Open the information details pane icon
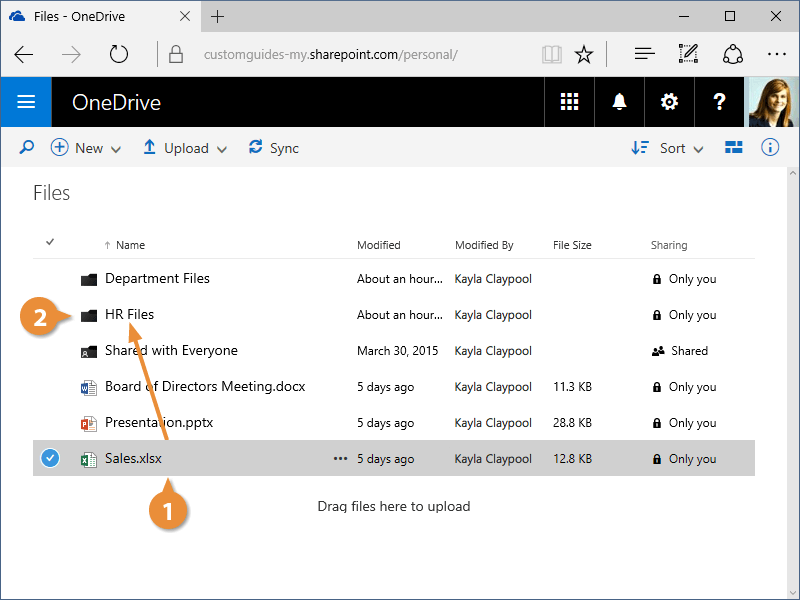 pyautogui.click(x=770, y=148)
